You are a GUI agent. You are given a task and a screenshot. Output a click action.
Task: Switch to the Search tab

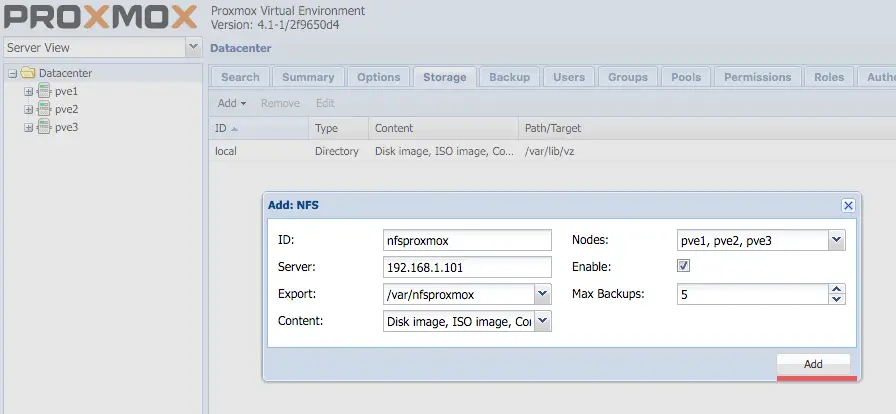click(240, 77)
